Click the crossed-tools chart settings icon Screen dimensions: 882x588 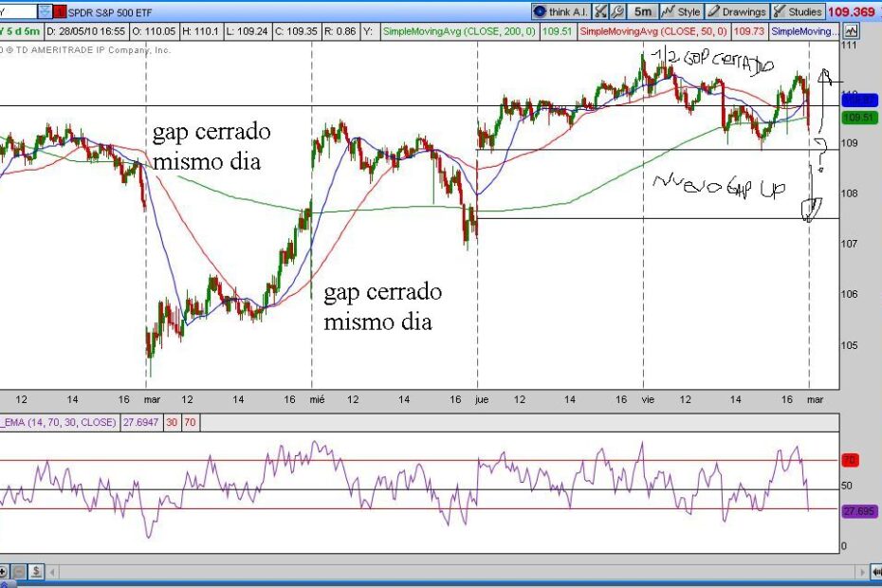coord(600,11)
